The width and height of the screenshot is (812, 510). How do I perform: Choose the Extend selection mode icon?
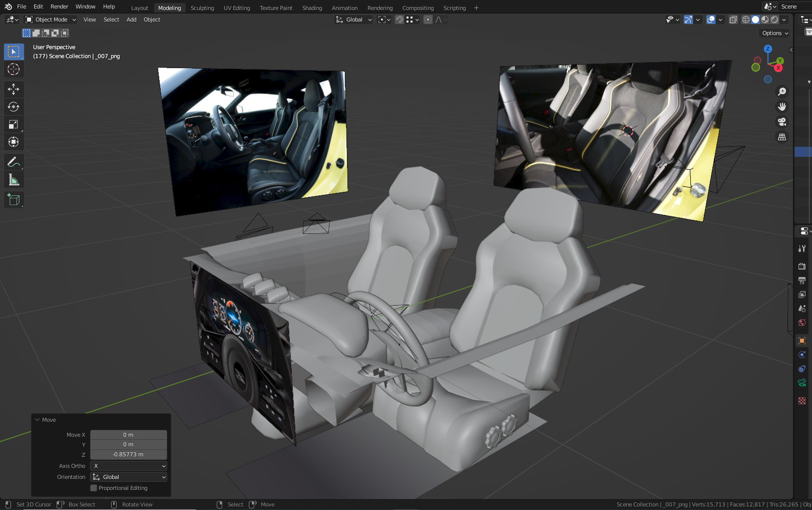coord(36,33)
